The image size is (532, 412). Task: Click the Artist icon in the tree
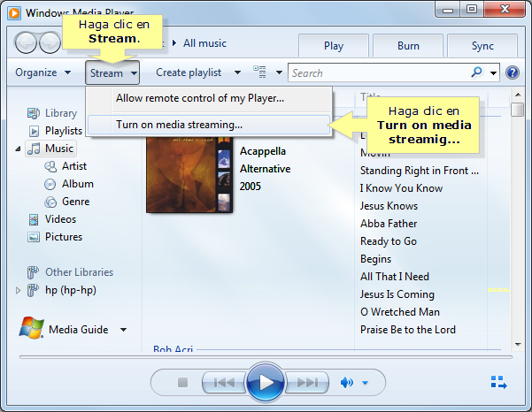[50, 166]
